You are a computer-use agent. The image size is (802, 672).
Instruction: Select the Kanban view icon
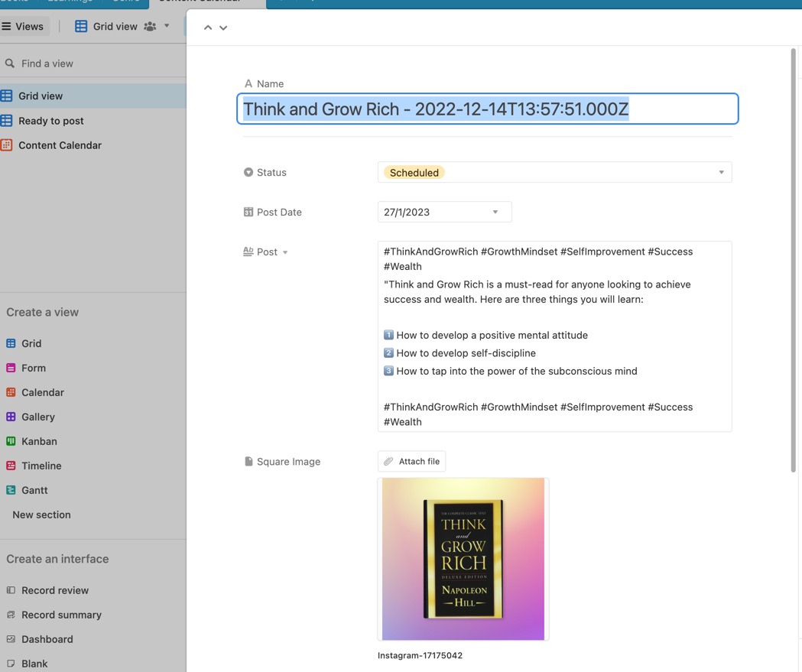[x=11, y=441]
